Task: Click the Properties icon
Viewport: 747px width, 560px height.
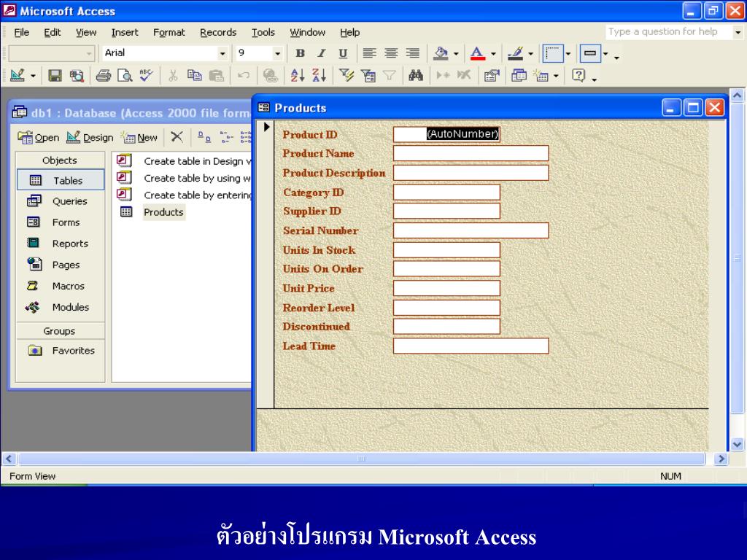Action: click(x=491, y=75)
